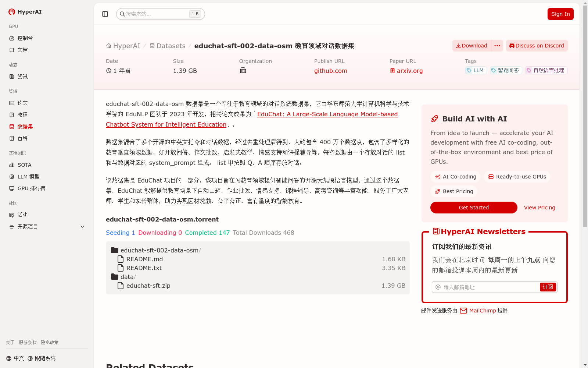Open the arxiv.org paper URL
Image resolution: width=588 pixels, height=368 pixels.
click(x=406, y=71)
